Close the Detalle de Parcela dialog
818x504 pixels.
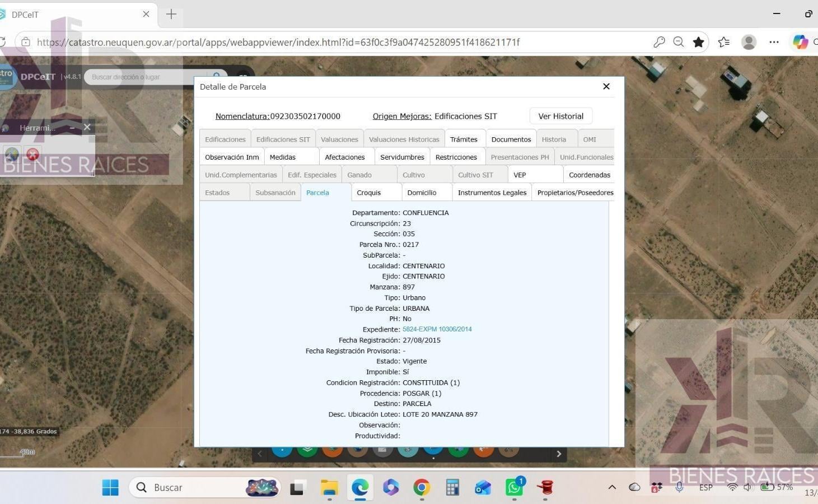606,86
